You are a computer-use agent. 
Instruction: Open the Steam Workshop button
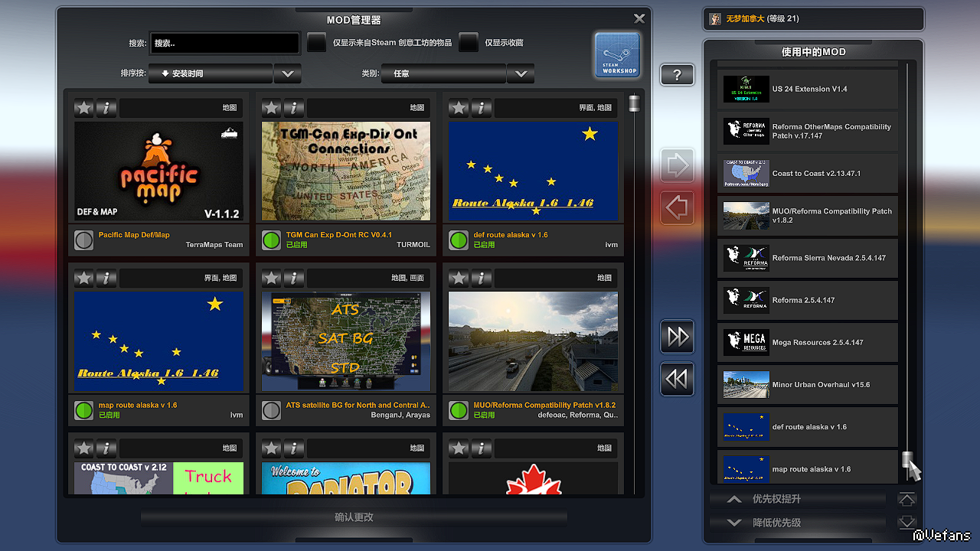click(x=617, y=55)
